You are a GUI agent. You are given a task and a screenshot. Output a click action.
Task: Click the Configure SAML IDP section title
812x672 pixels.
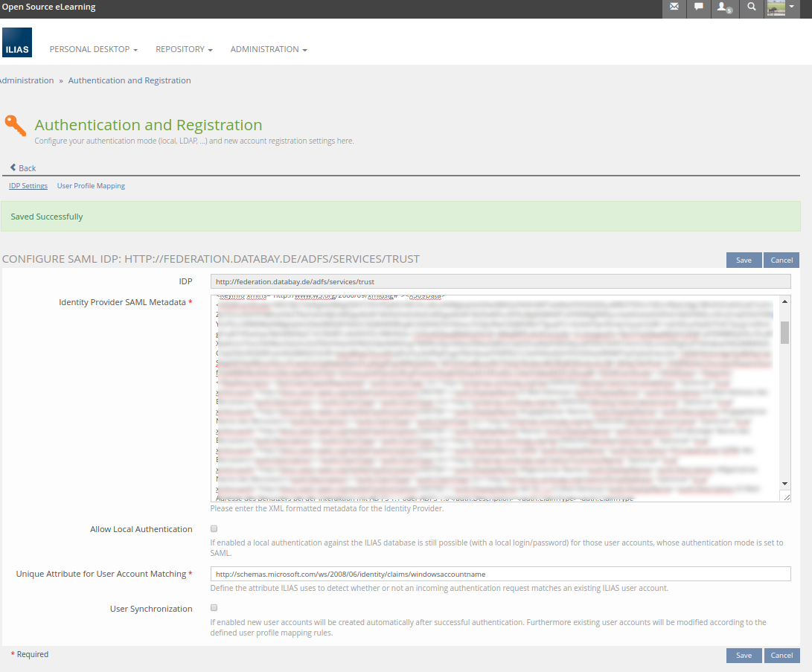(211, 259)
